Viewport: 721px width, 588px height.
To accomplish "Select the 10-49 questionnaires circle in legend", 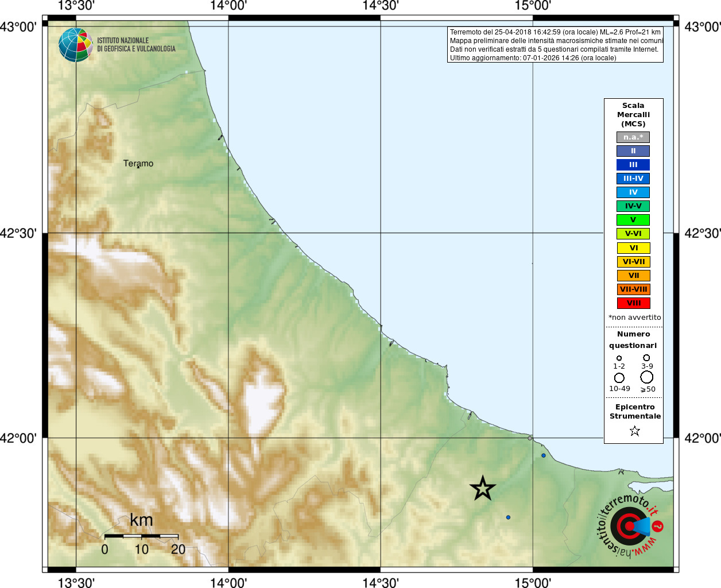I will tap(619, 378).
